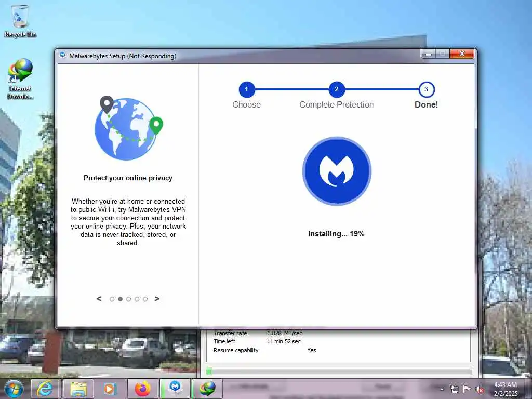Image resolution: width=532 pixels, height=399 pixels.
Task: Click the 11 min 52 sec time left value
Action: pos(284,341)
